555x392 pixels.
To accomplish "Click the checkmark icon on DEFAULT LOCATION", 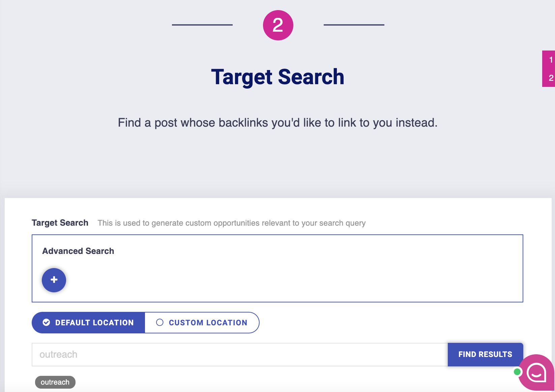I will [x=46, y=322].
